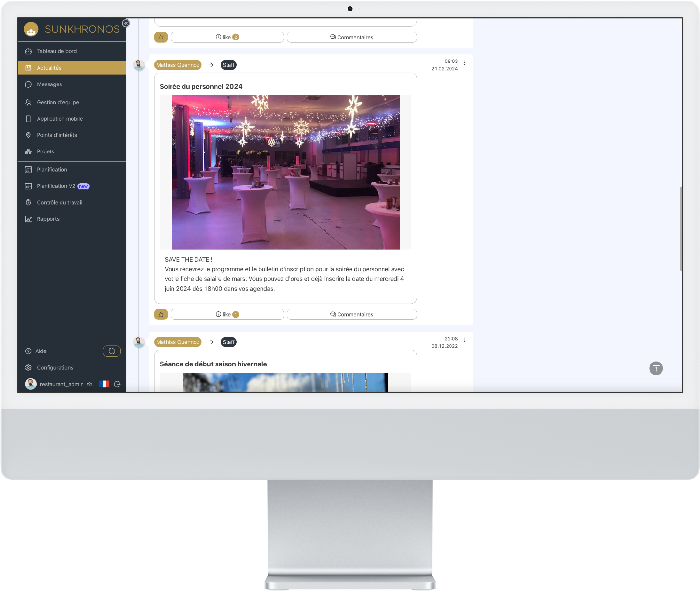Toggle thumbs-up on the top post
Screen dimensions: 700x593
[x=161, y=37]
